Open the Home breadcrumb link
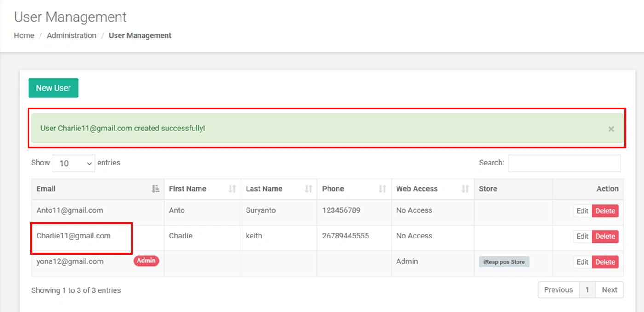The height and width of the screenshot is (312, 644). 24,35
